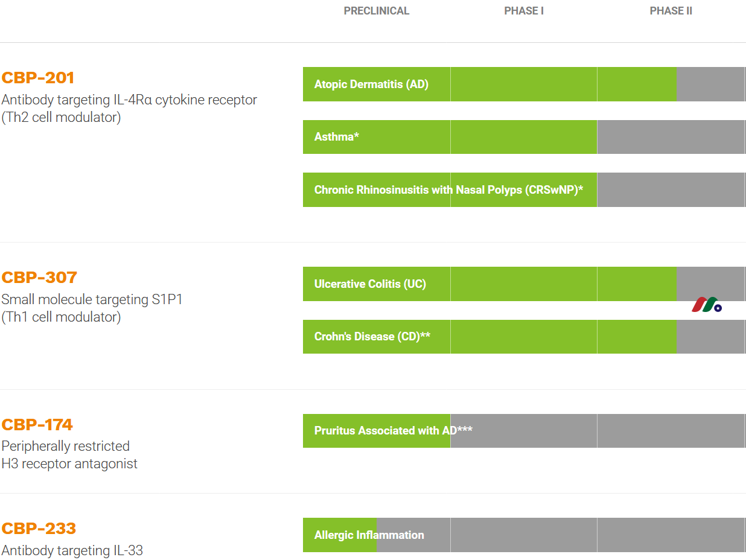This screenshot has width=746, height=560.
Task: Open the CBP-307 drug title
Action: point(39,278)
